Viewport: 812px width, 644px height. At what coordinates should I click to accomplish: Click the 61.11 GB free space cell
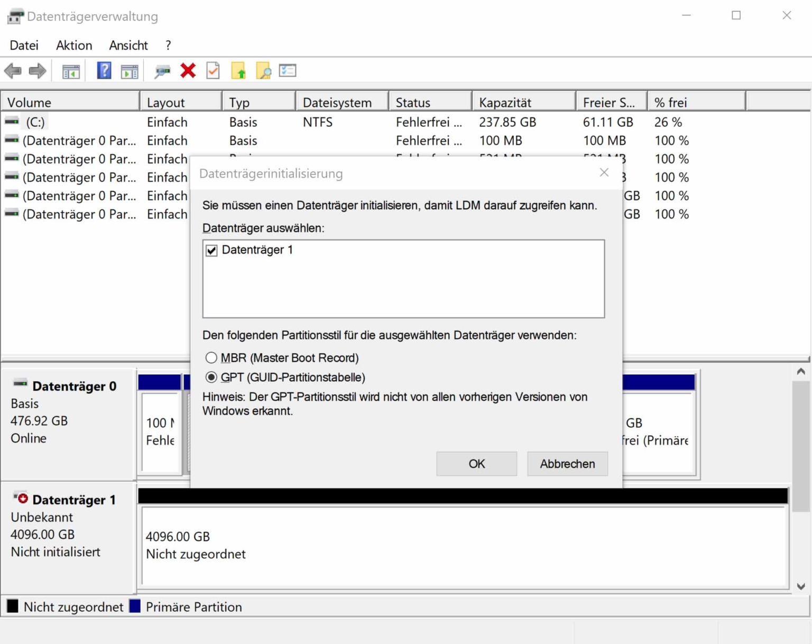608,122
